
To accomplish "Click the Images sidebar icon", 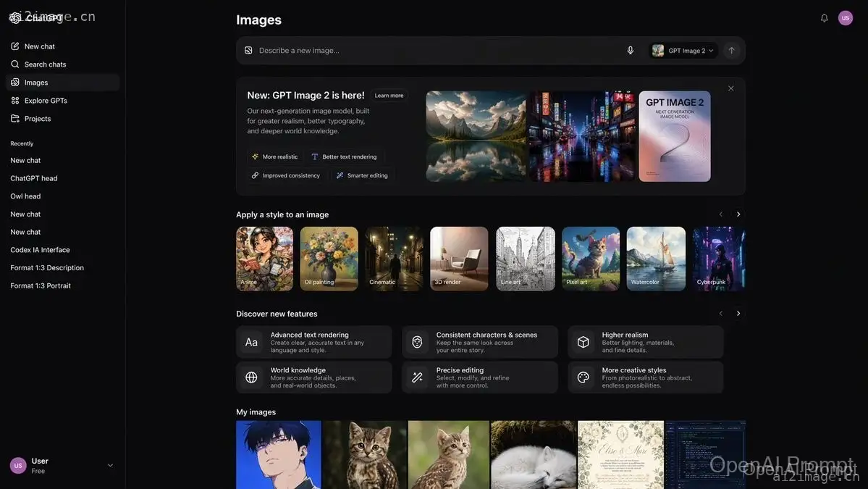I will 15,83.
